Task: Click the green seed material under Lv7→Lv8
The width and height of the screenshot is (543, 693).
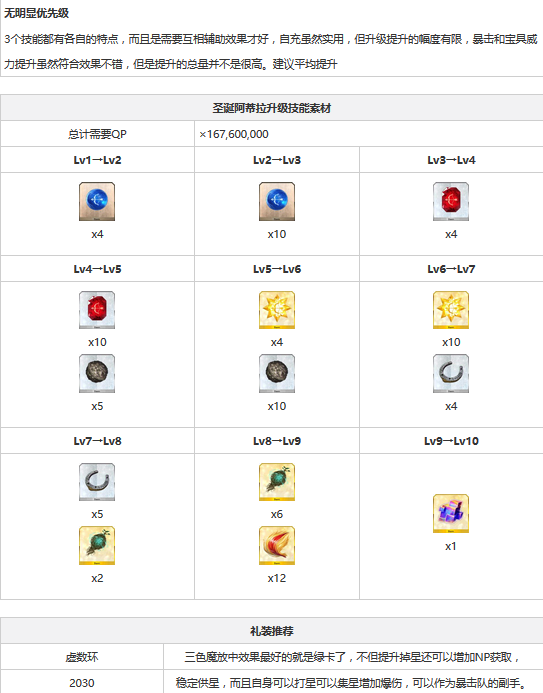Action: 97,545
